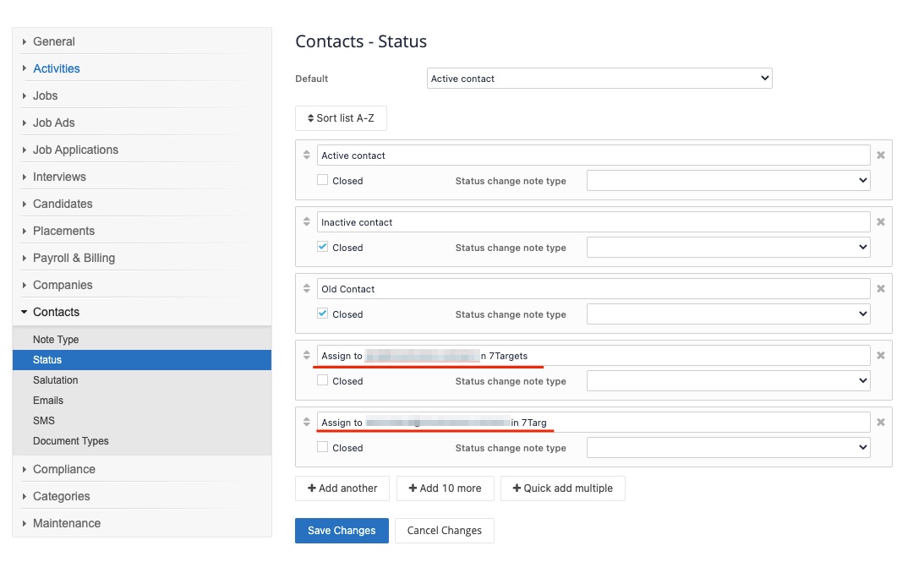This screenshot has width=924, height=562.
Task: Click the drag handle of the 7Targets row
Action: 306,356
